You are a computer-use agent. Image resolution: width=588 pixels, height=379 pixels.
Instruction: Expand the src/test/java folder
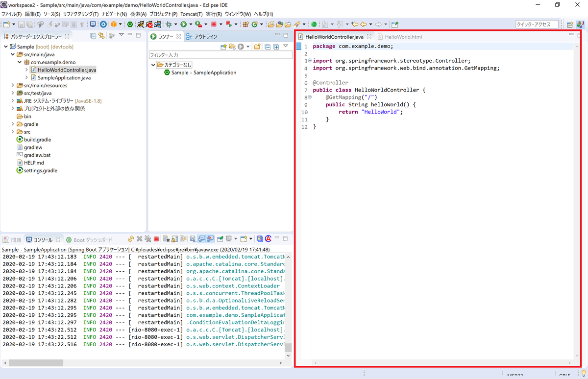coord(13,93)
